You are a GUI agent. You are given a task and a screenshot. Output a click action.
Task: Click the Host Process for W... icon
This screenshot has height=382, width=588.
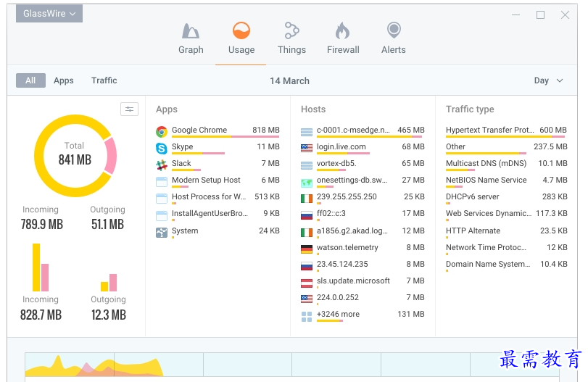pyautogui.click(x=162, y=199)
